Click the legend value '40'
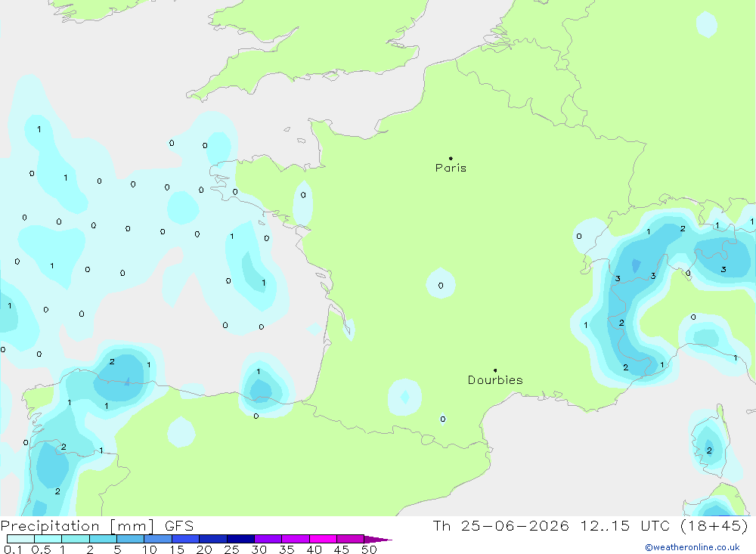The image size is (756, 554). click(314, 549)
